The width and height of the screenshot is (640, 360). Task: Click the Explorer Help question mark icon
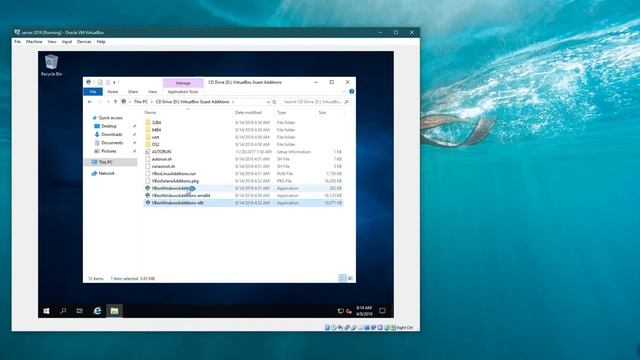click(x=351, y=91)
